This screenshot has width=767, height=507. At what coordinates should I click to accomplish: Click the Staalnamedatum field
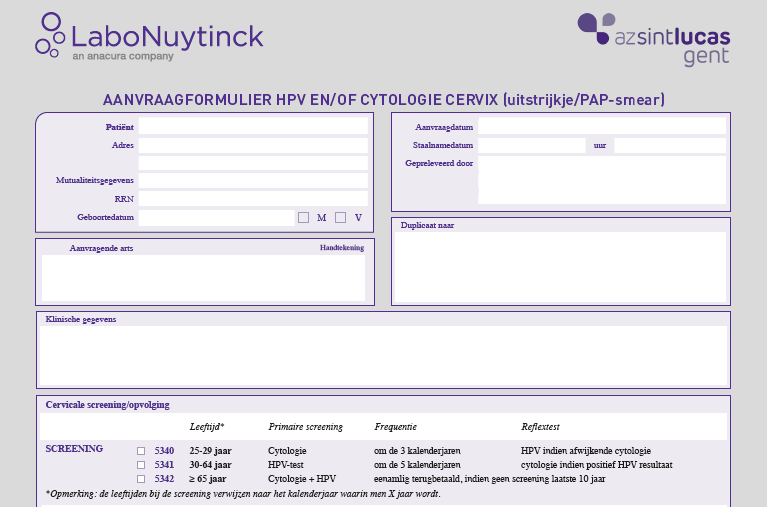pos(531,145)
